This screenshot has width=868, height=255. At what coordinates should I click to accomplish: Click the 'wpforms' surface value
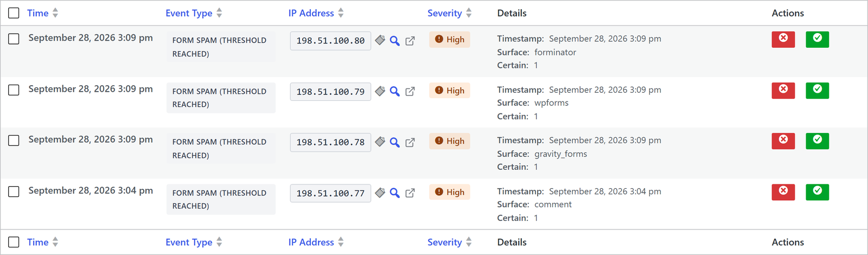tap(551, 103)
